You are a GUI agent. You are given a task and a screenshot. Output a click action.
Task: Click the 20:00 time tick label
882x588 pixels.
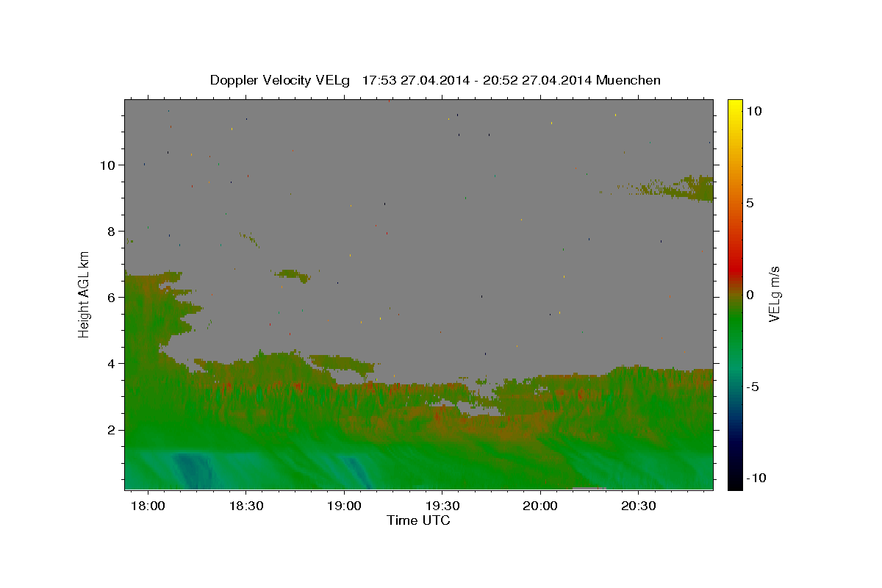(x=540, y=506)
